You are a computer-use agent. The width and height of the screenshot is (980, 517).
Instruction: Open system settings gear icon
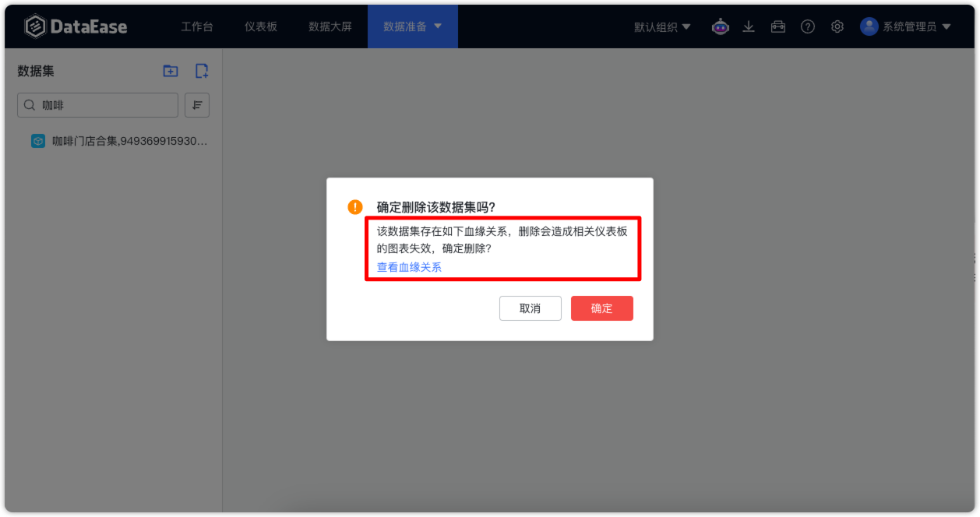837,26
